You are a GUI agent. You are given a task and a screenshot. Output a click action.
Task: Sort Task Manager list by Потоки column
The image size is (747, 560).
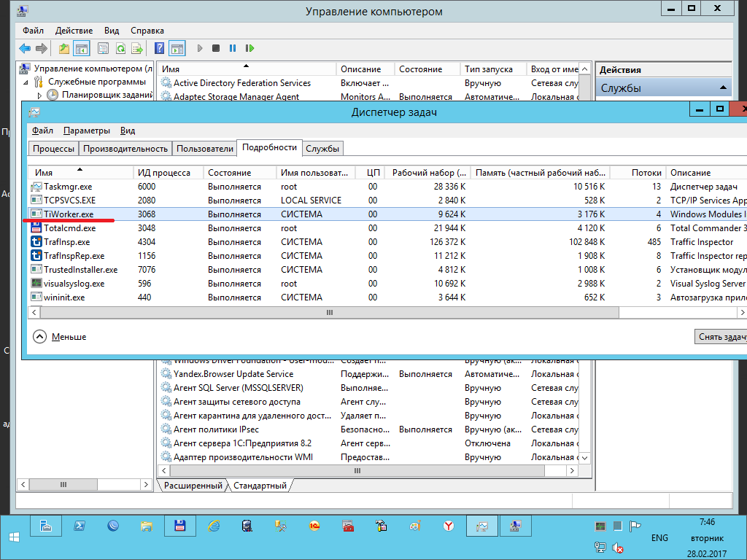(x=638, y=172)
